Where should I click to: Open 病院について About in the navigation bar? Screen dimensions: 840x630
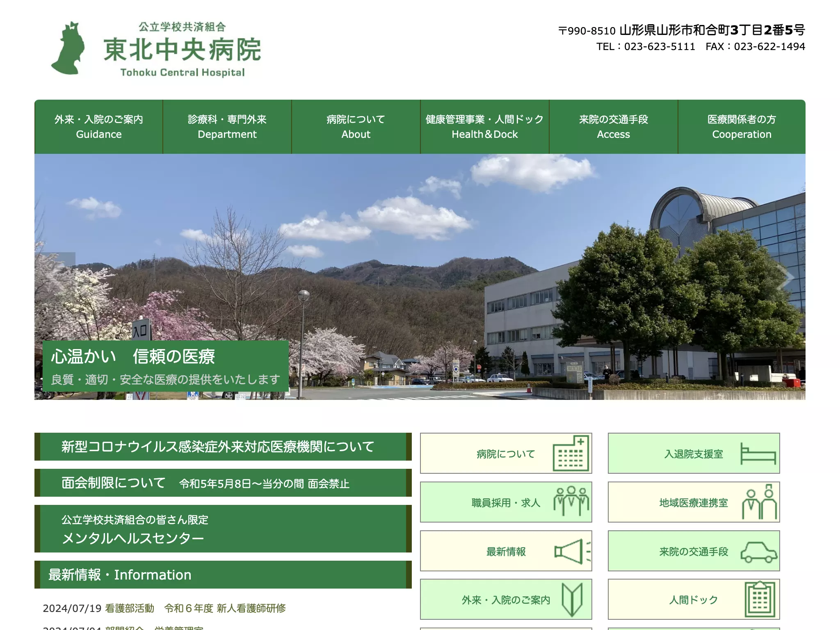tap(356, 127)
